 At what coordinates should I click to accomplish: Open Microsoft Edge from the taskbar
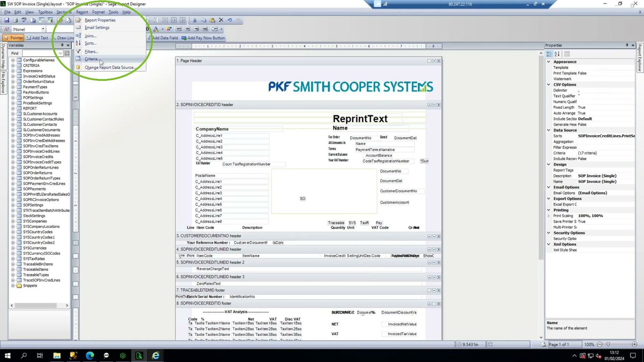click(x=90, y=355)
